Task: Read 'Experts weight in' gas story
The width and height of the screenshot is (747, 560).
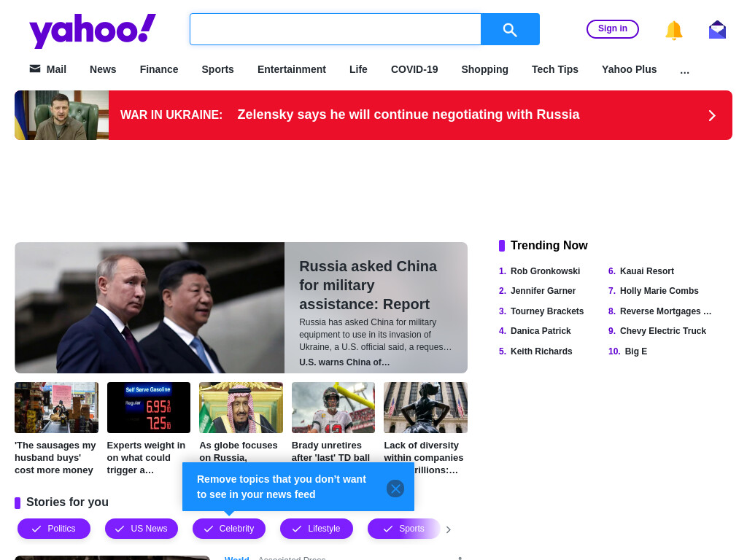Action: pyautogui.click(x=146, y=458)
